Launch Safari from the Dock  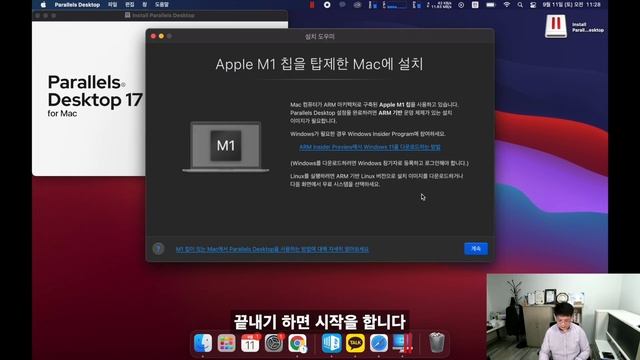[x=379, y=343]
